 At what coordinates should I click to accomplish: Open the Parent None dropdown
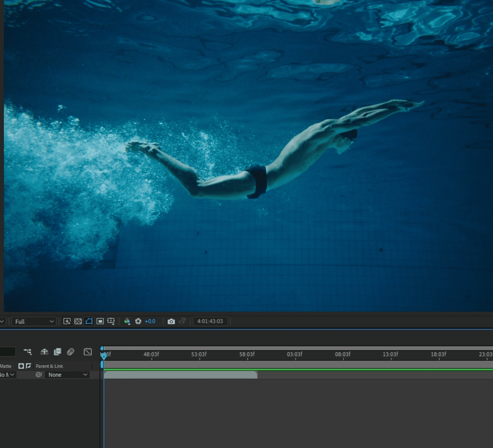[68, 375]
